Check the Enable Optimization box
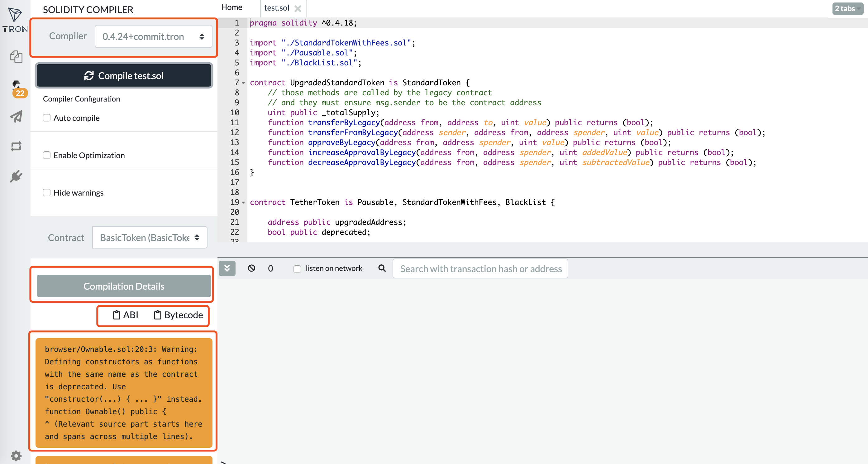The height and width of the screenshot is (464, 868). pyautogui.click(x=47, y=155)
